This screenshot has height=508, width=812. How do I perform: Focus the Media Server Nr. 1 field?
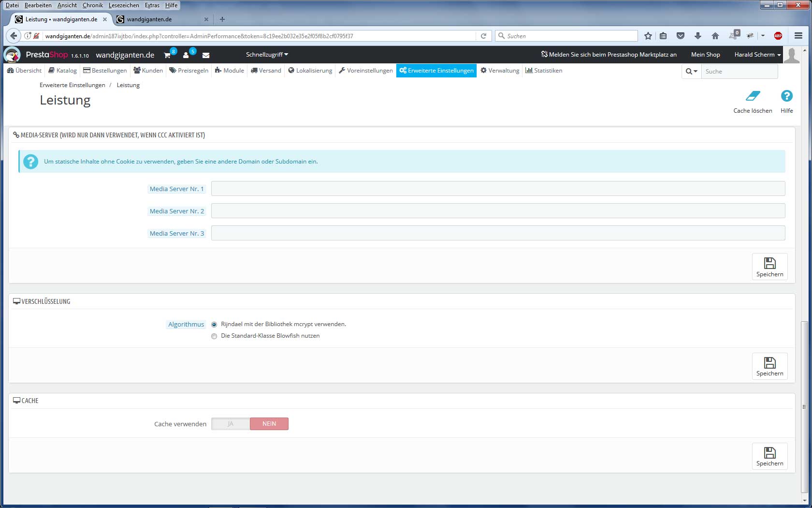pos(498,189)
